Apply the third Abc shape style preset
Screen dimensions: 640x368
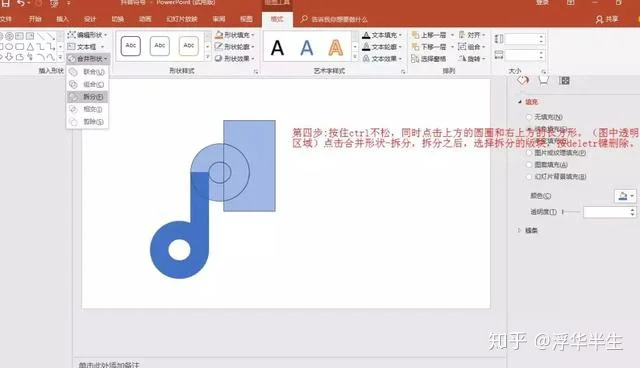(189, 46)
